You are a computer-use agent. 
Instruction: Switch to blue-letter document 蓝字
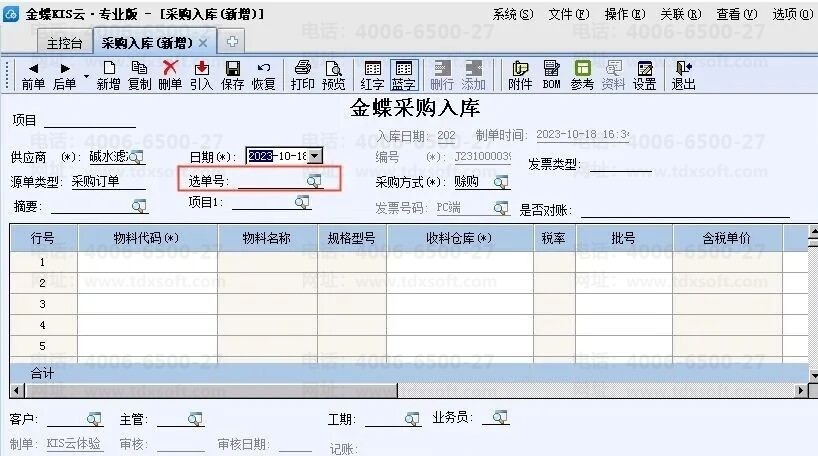[404, 76]
